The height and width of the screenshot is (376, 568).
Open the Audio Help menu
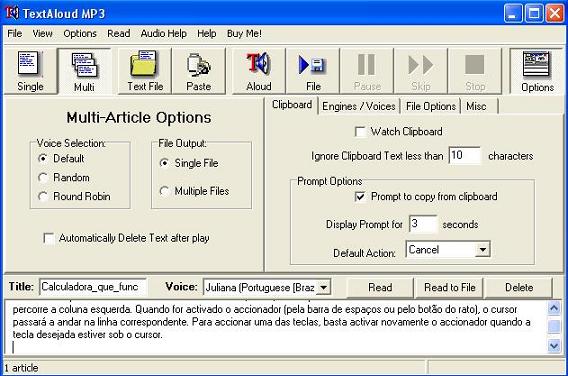tap(164, 34)
